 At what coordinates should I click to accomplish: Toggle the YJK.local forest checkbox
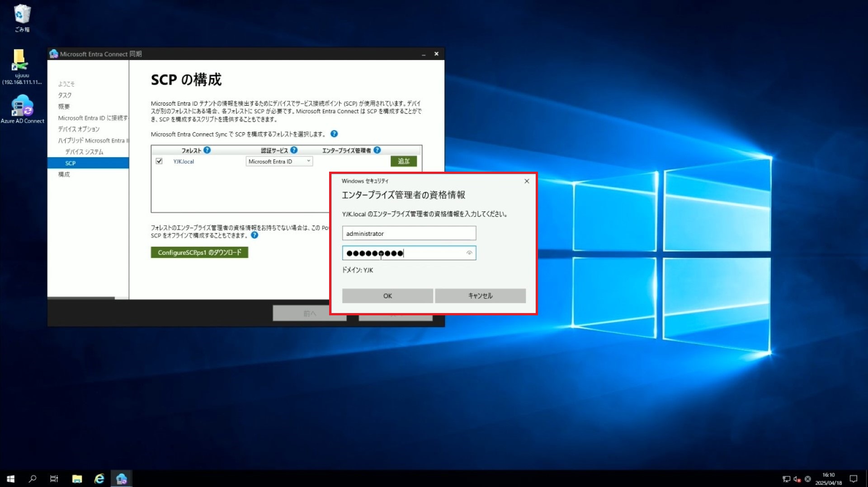(159, 161)
